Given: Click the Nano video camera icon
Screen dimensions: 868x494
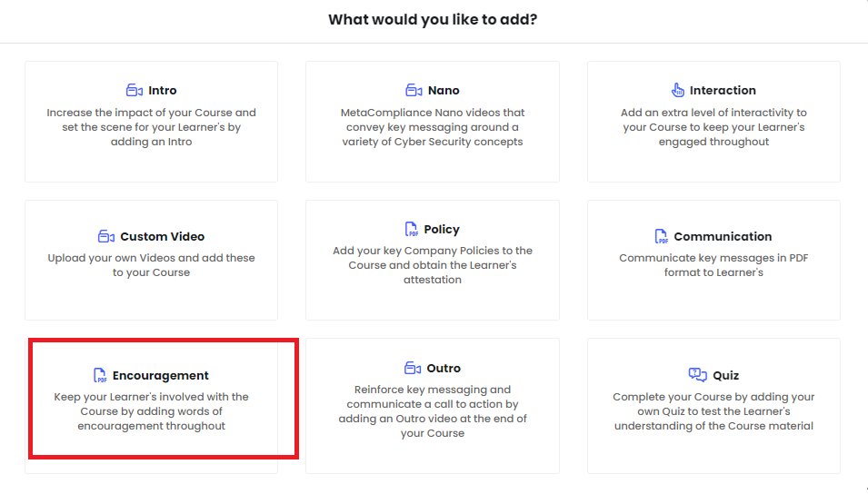Looking at the screenshot, I should pyautogui.click(x=414, y=90).
